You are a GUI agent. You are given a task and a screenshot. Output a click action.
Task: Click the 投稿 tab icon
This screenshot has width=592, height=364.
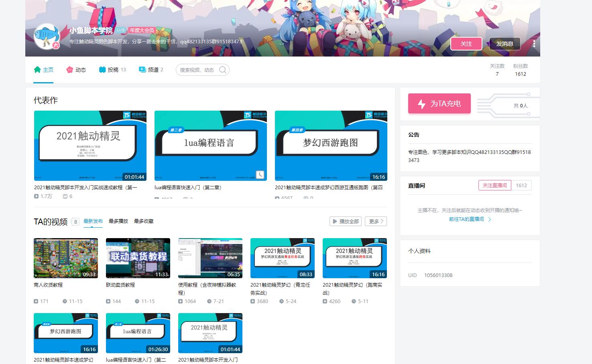pyautogui.click(x=102, y=70)
